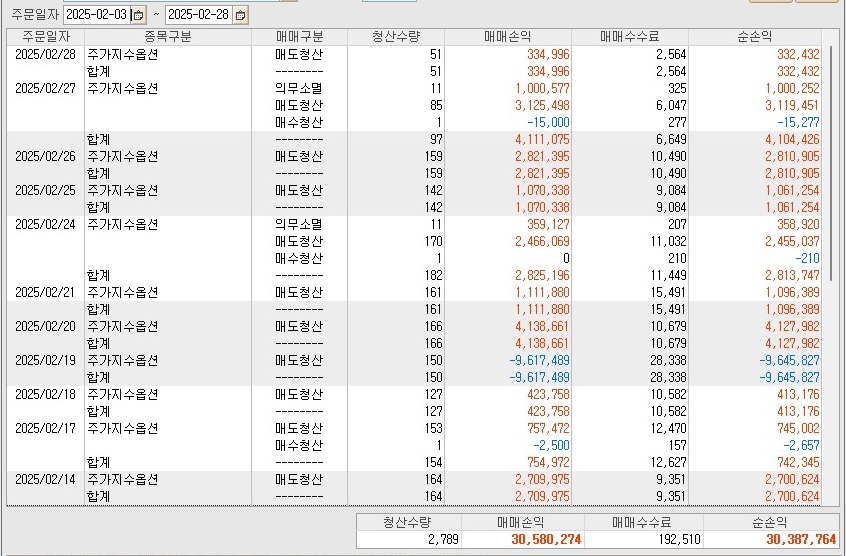Select the 2025/02/14 date cell

[45, 479]
